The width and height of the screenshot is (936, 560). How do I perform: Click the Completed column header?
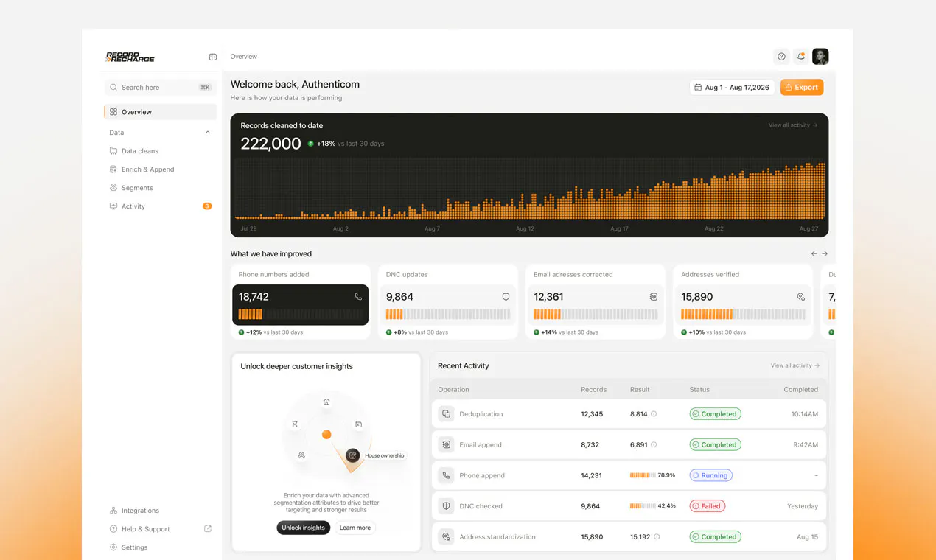tap(800, 389)
